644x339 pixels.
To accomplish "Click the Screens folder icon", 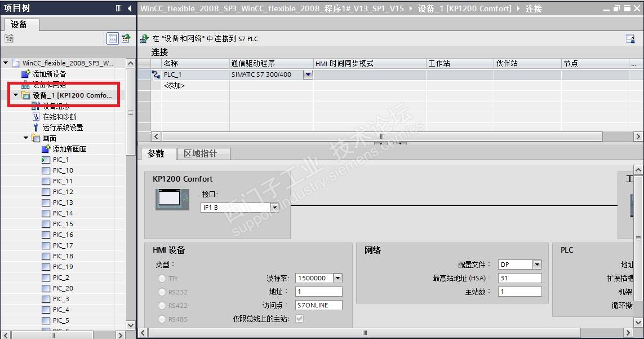I will pyautogui.click(x=36, y=138).
